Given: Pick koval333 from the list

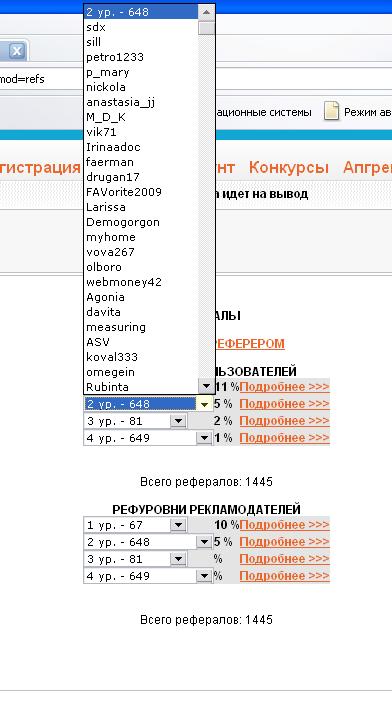Looking at the screenshot, I should [x=141, y=357].
